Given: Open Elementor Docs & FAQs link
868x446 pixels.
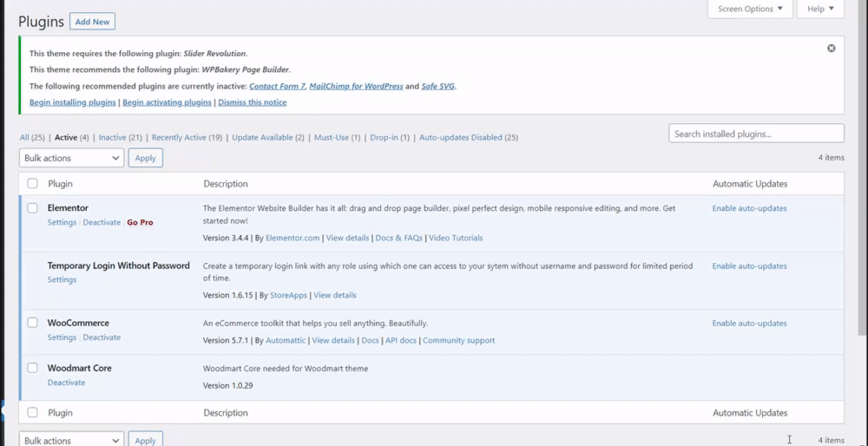Looking at the screenshot, I should [398, 238].
